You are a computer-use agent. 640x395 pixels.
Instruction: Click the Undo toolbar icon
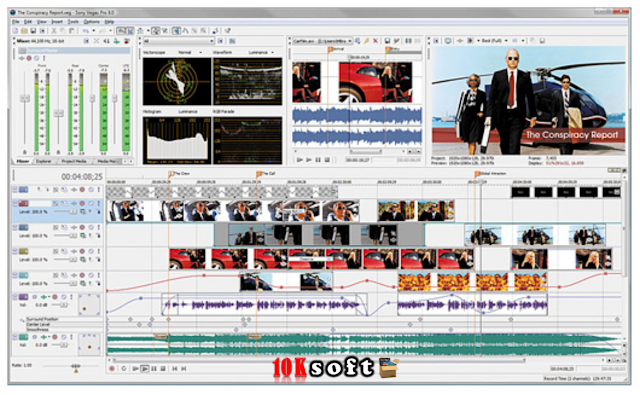click(x=86, y=31)
